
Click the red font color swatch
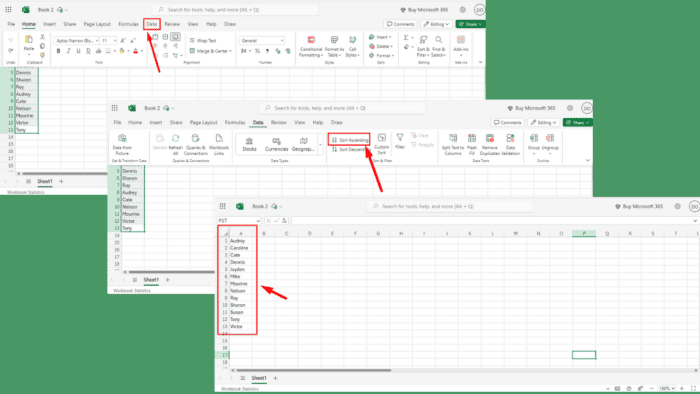tap(136, 51)
